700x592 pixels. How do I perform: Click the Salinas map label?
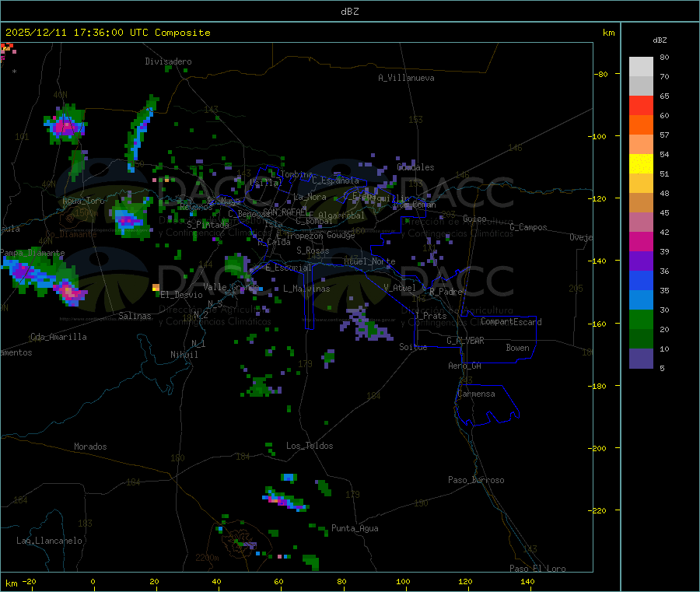click(x=135, y=316)
